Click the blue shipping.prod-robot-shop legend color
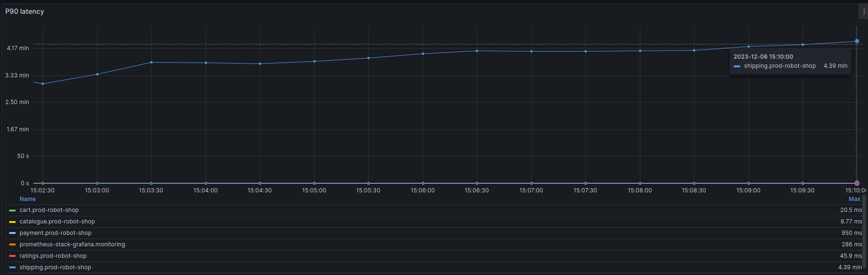Screen dimensions: 868x275 (12, 268)
